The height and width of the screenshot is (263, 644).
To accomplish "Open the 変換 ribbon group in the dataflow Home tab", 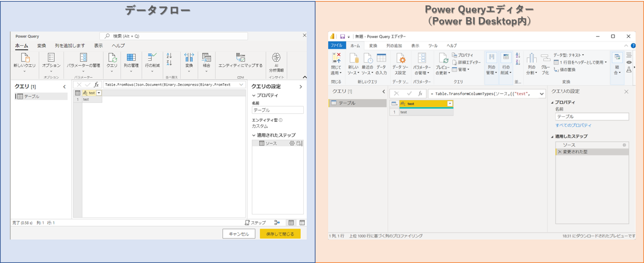I will click(189, 63).
